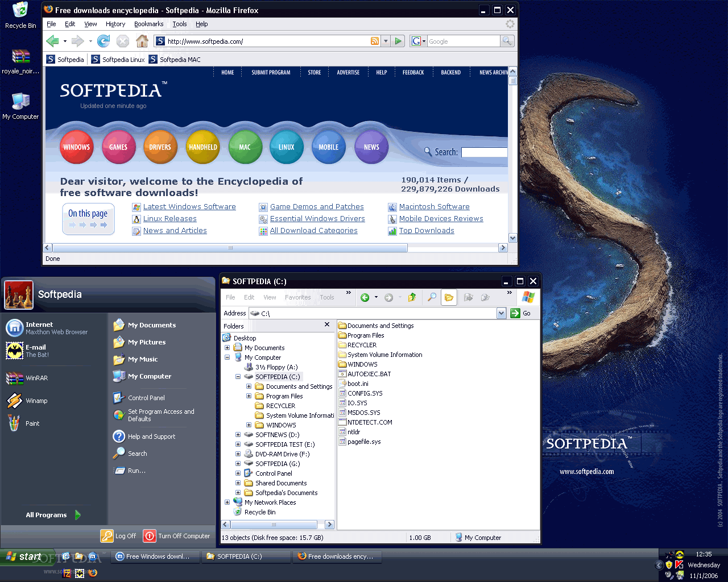Click the Search magnifier in Explorer toolbar
728x582 pixels.
click(x=432, y=297)
